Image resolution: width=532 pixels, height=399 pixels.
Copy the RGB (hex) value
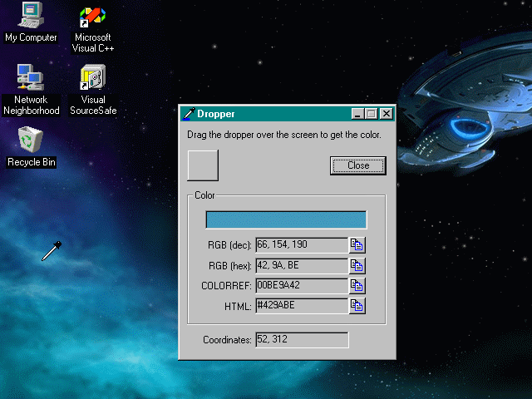pos(357,266)
